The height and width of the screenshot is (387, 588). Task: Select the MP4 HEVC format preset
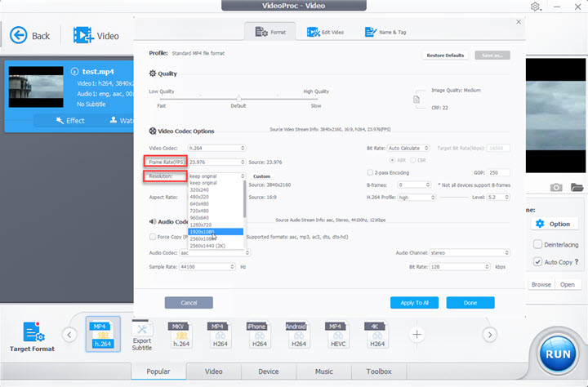[x=338, y=335]
